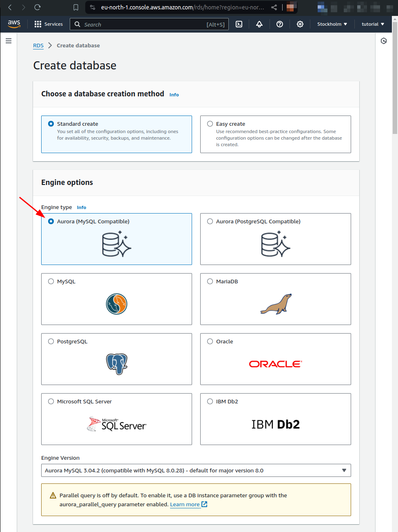Open the tutorial account menu
The height and width of the screenshot is (532, 398).
point(373,24)
